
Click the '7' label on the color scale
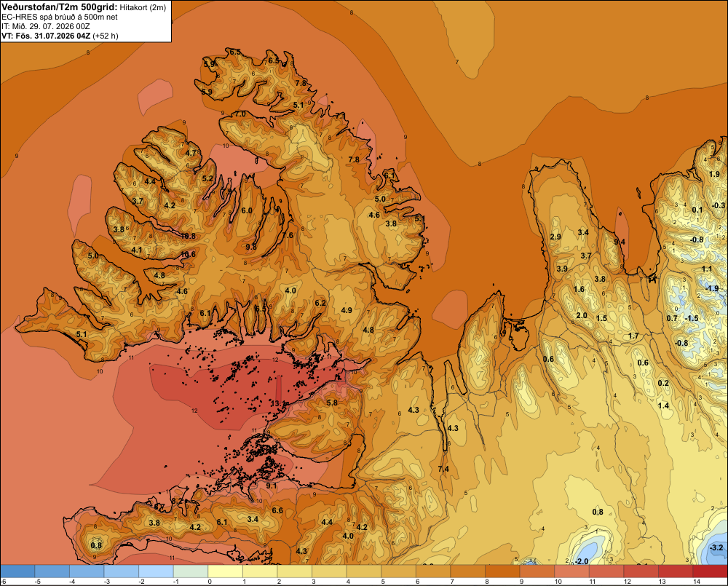point(452,582)
